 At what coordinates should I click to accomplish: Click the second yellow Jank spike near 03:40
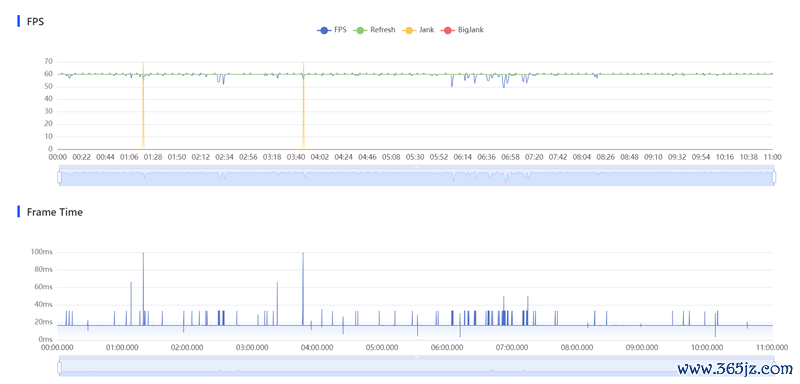coord(303,105)
